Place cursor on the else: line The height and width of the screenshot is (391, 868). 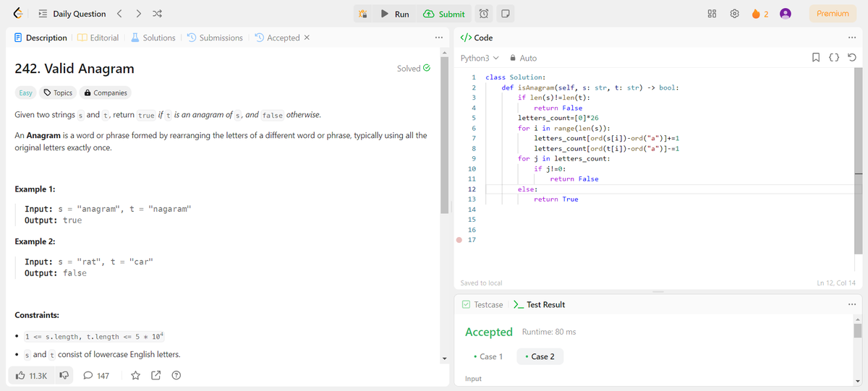click(x=526, y=189)
